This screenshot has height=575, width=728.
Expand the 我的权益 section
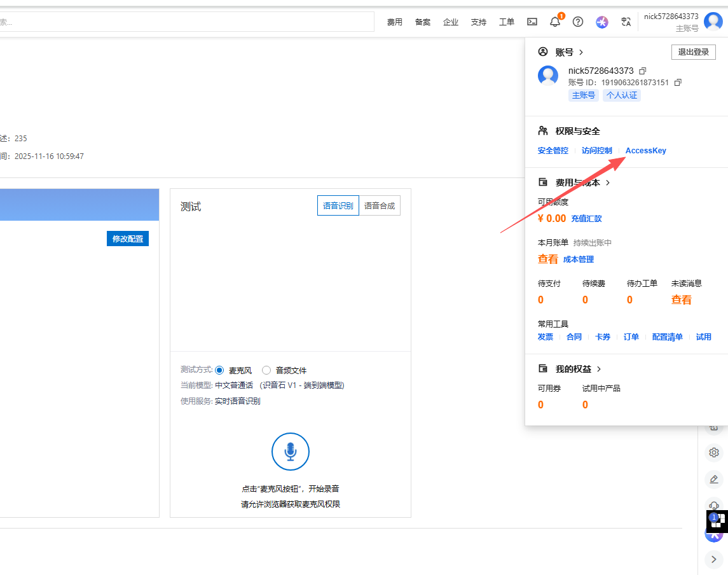pyautogui.click(x=598, y=369)
